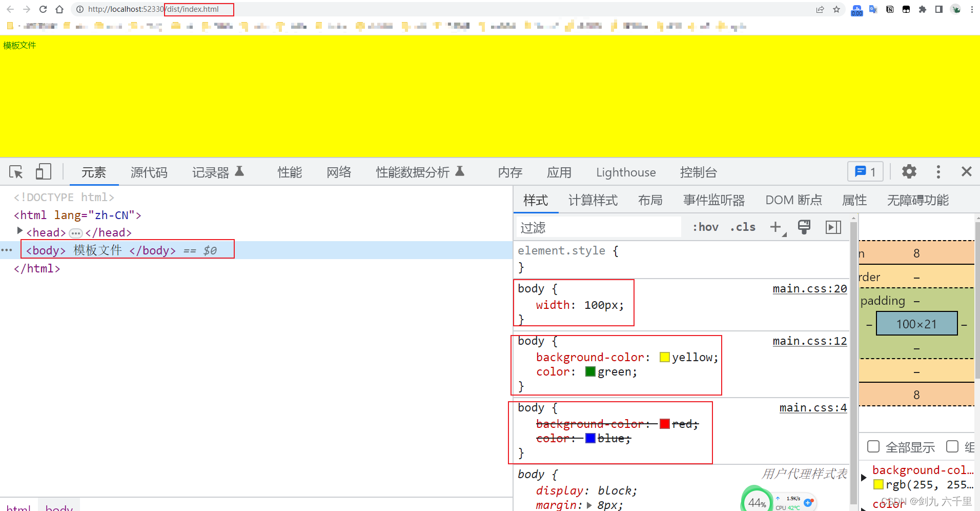This screenshot has width=980, height=511.
Task: Open the extensions puzzle icon
Action: [923, 9]
